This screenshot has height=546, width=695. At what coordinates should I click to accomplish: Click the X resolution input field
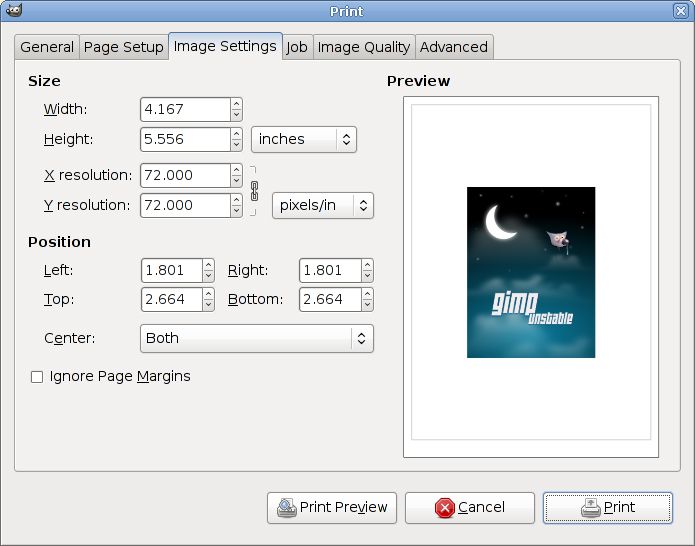[x=185, y=175]
